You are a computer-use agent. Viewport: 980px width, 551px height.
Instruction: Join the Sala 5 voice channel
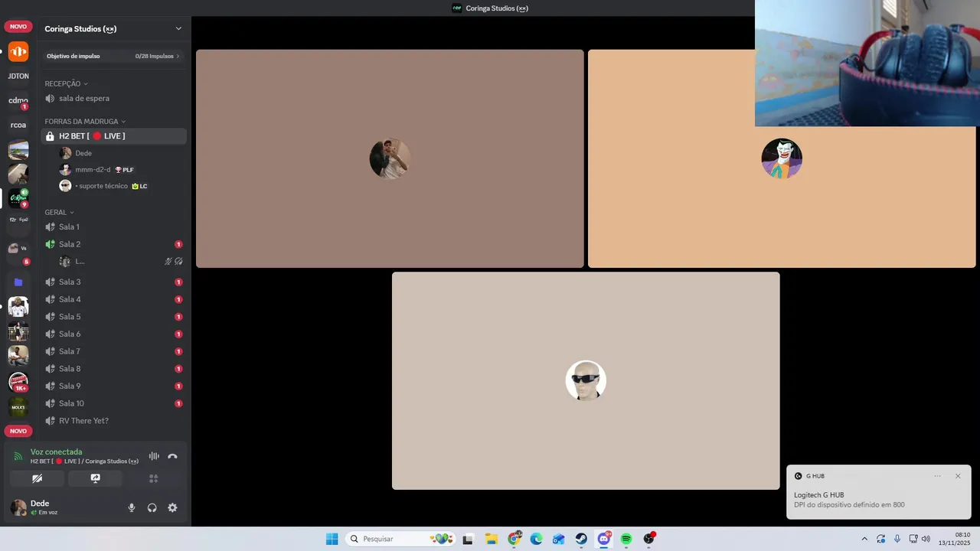113,317
